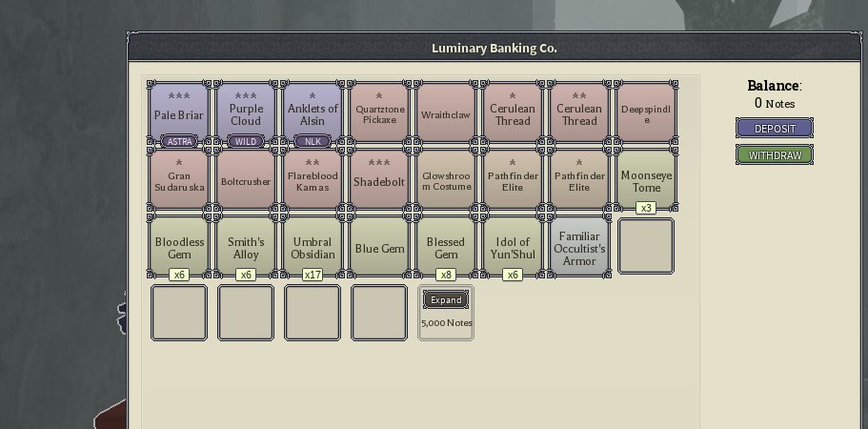Select the Gran Sudaruska item

[x=179, y=180]
